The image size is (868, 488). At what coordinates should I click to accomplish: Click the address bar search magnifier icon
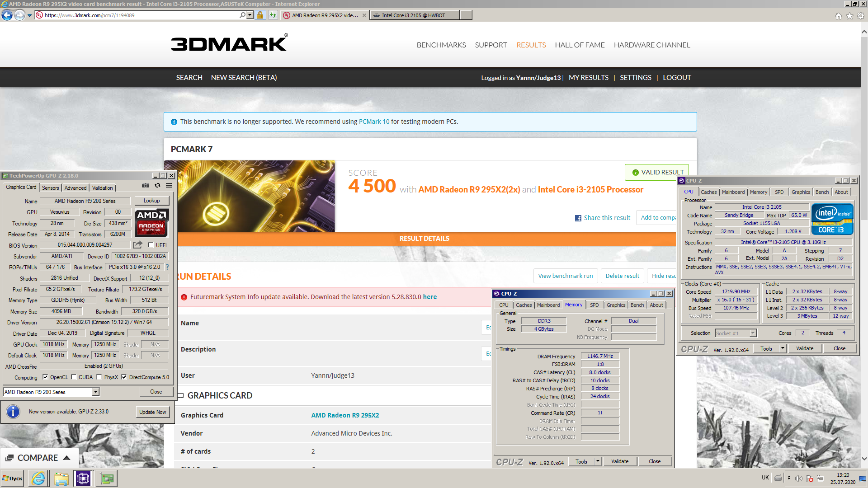[x=242, y=15]
